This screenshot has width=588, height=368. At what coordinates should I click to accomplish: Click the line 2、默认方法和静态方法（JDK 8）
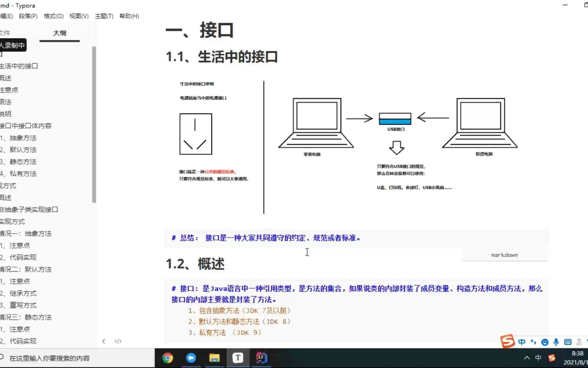tap(240, 322)
